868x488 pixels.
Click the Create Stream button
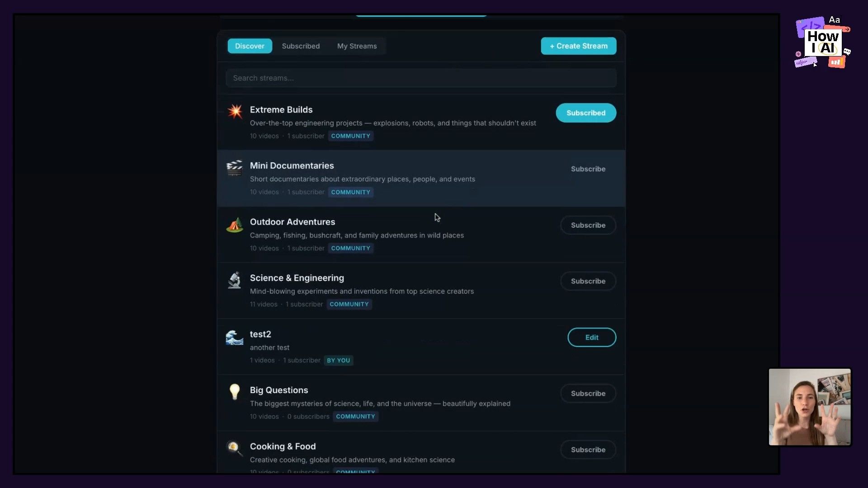tap(579, 46)
